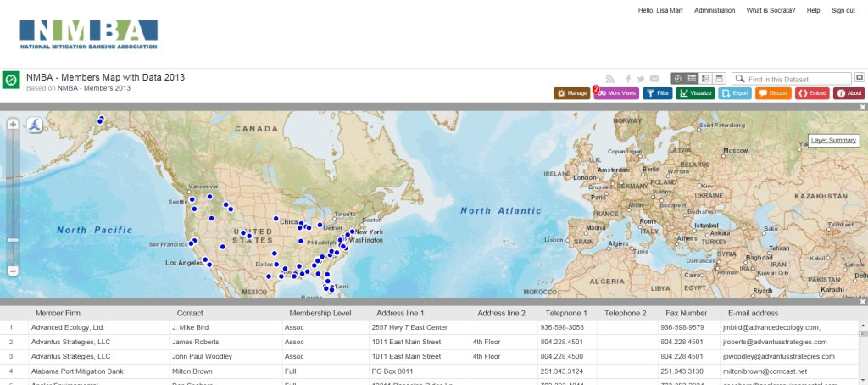
Task: Zoom out with the map minus button
Action: tap(13, 271)
